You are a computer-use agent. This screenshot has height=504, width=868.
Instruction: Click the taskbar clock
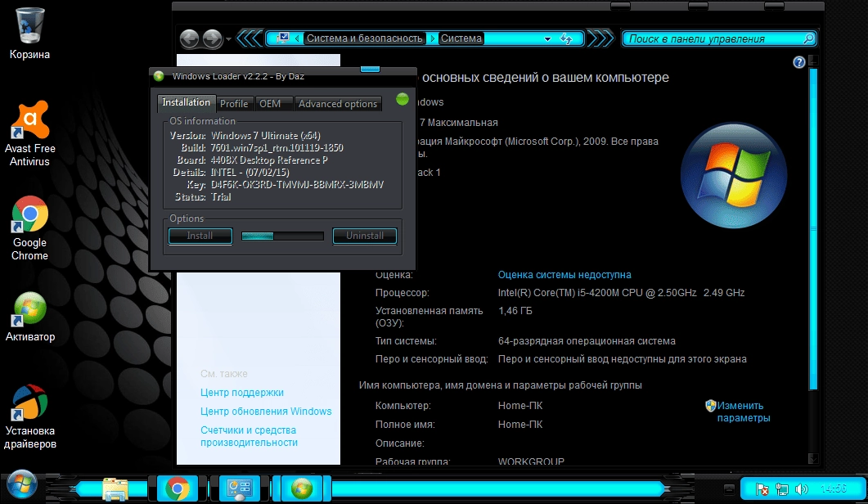(833, 488)
